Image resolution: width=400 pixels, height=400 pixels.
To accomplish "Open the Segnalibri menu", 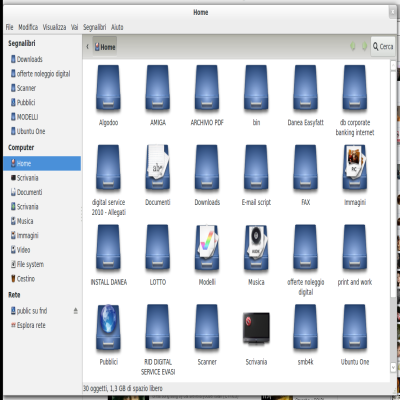I will pyautogui.click(x=95, y=27).
